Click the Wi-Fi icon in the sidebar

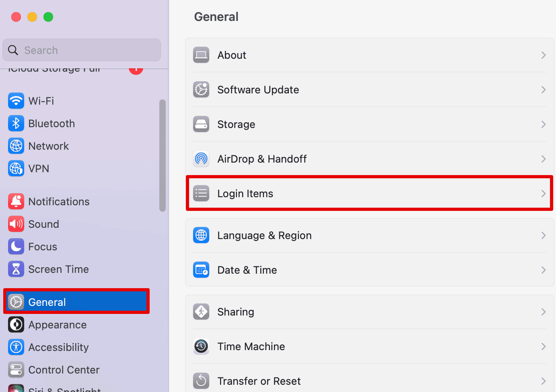[x=16, y=101]
